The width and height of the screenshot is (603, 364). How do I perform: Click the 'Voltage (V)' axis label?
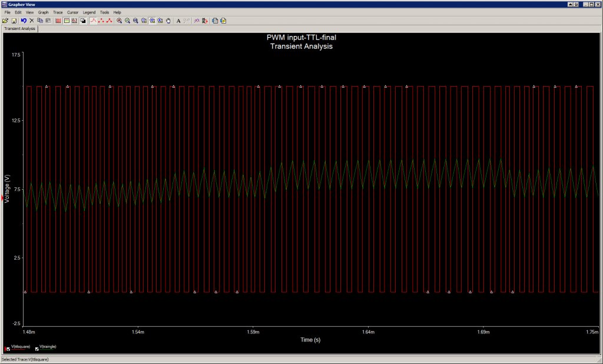pyautogui.click(x=6, y=188)
